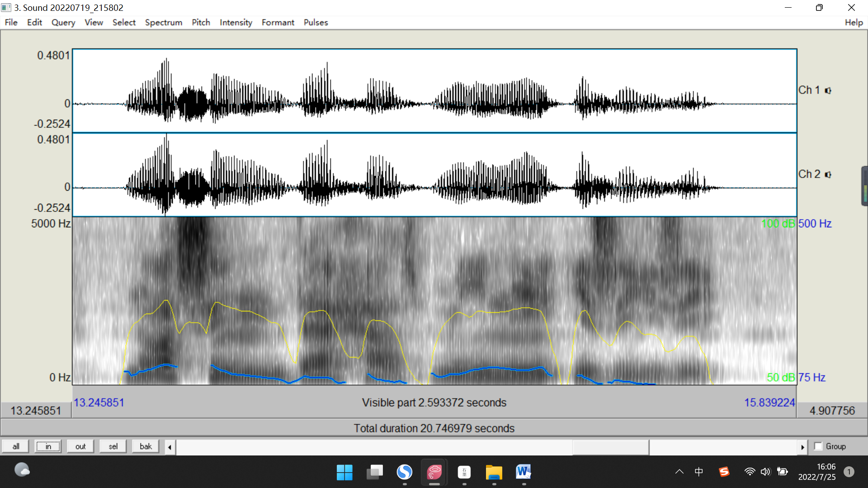This screenshot has height=488, width=868.
Task: Click the 'bak' zoom button
Action: coord(146,446)
